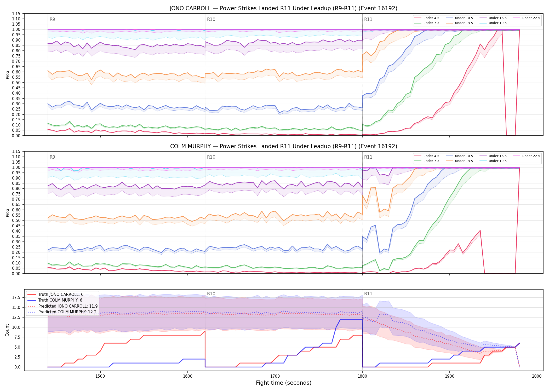Click the 'Prob' axis label of Colm Murphy chart
The width and height of the screenshot is (549, 392).
(x=7, y=213)
